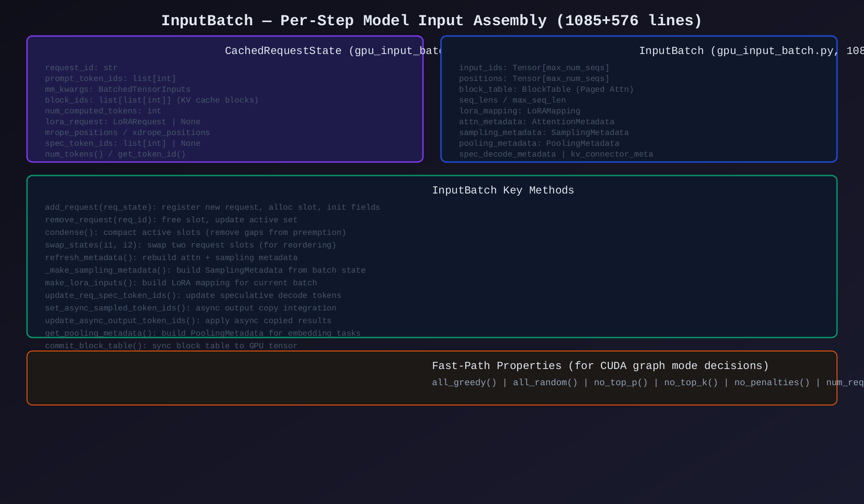
Task: Click the add_request(req_state) method line
Action: (x=212, y=207)
